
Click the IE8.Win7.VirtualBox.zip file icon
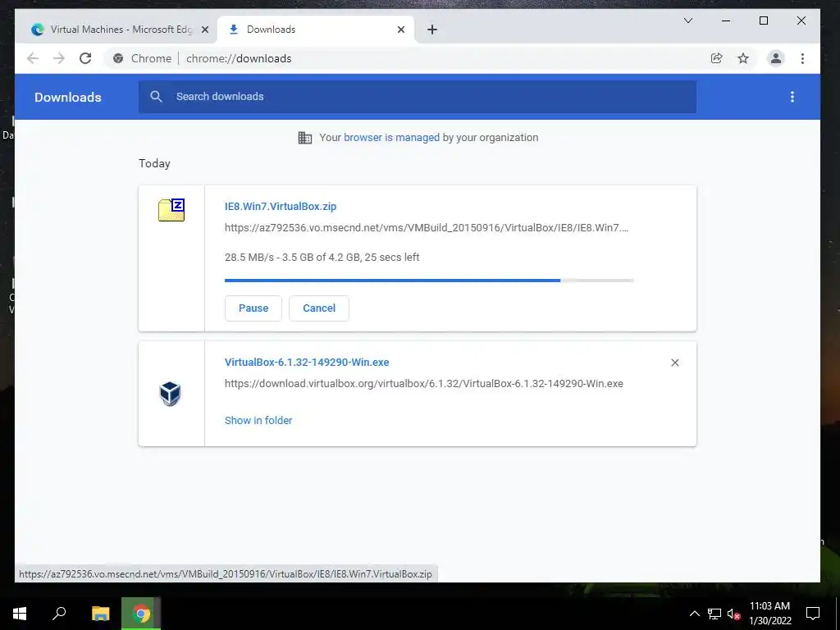(x=171, y=210)
